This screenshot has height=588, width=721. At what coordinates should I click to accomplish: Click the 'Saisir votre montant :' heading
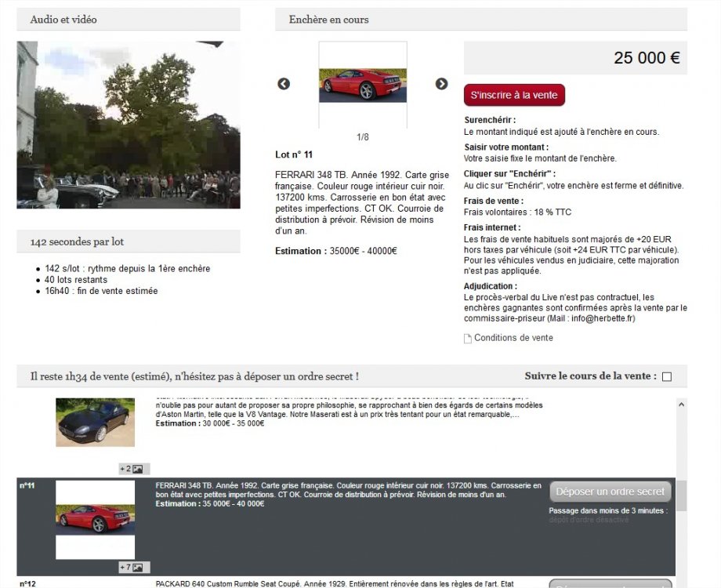point(505,147)
